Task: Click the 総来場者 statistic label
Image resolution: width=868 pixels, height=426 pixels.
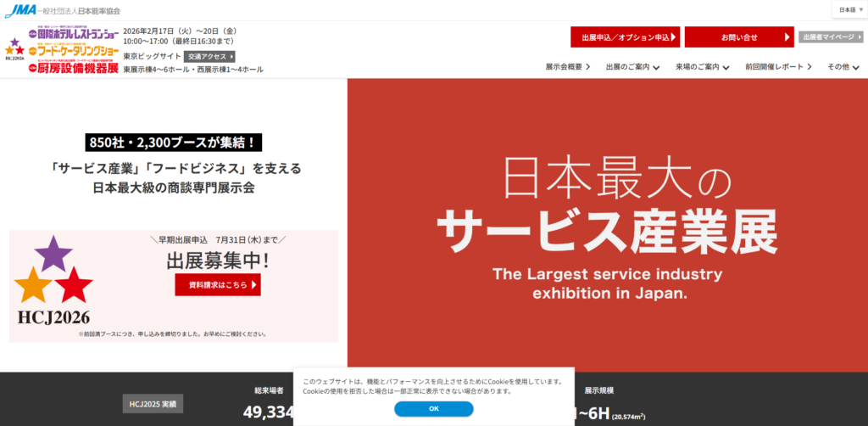Action: 269,390
